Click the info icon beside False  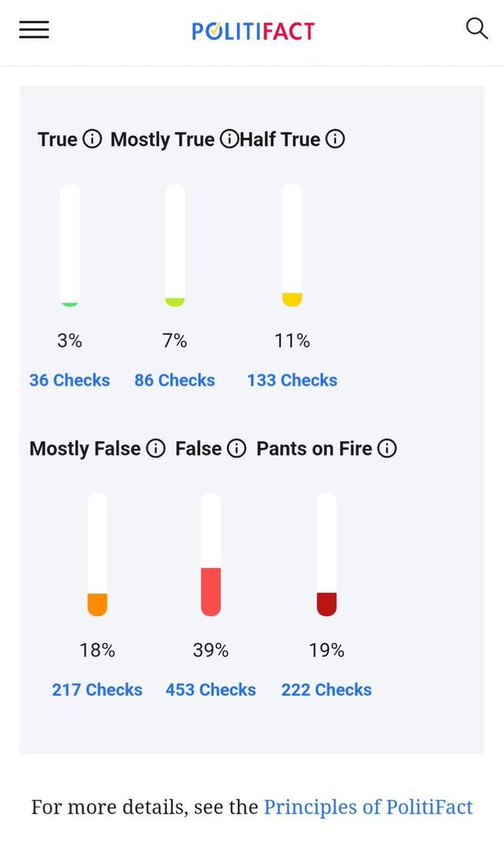pyautogui.click(x=236, y=449)
